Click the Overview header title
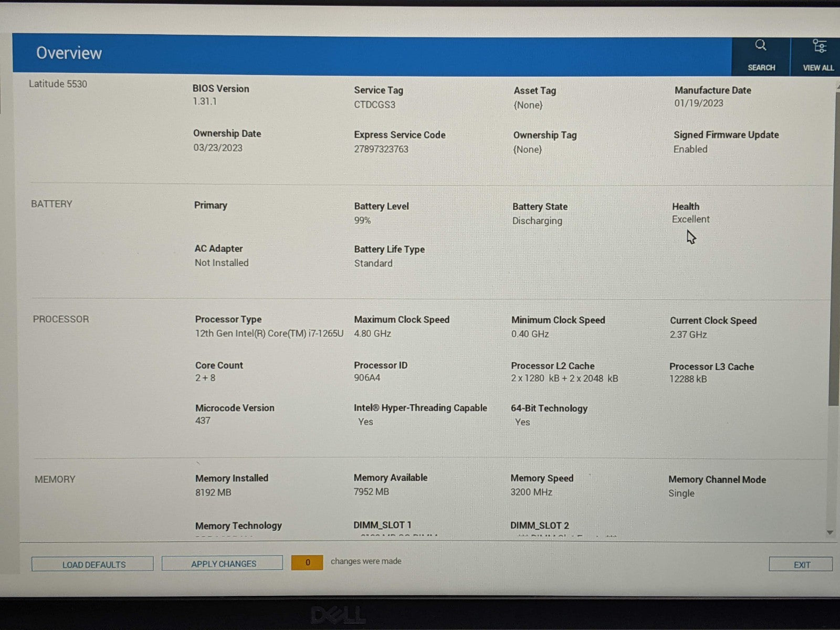 (69, 53)
